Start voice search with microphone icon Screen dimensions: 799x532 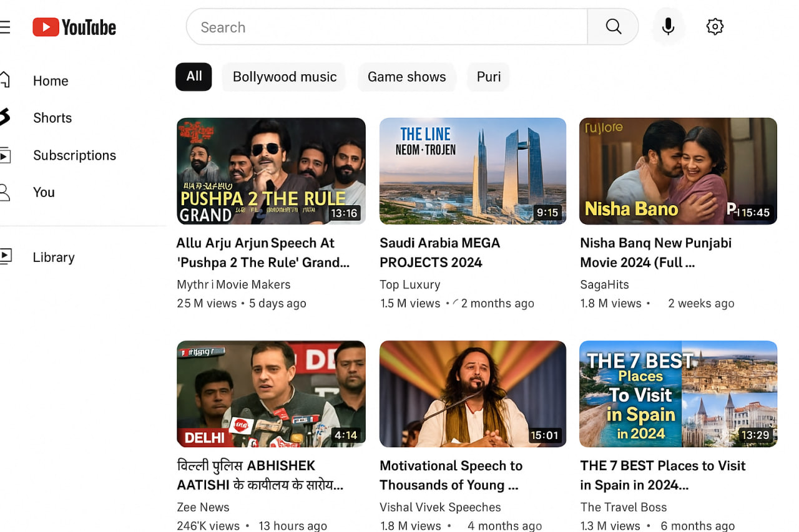click(668, 27)
